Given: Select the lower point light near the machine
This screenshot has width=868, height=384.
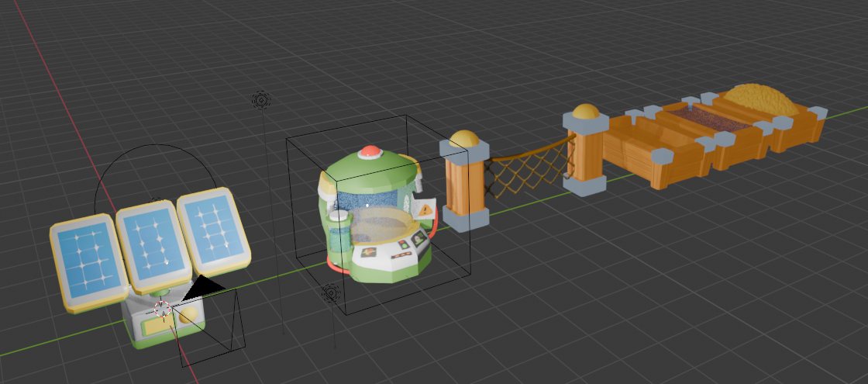Looking at the screenshot, I should (x=331, y=292).
